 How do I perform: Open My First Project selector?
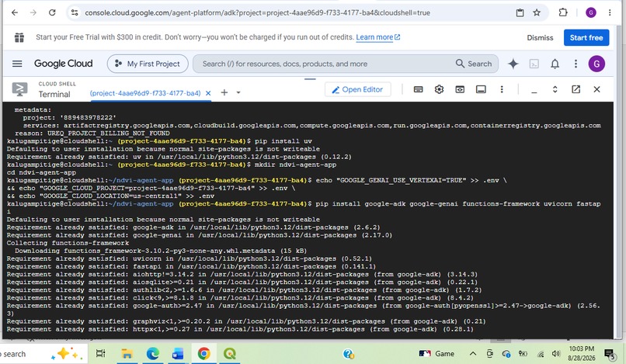(x=148, y=64)
